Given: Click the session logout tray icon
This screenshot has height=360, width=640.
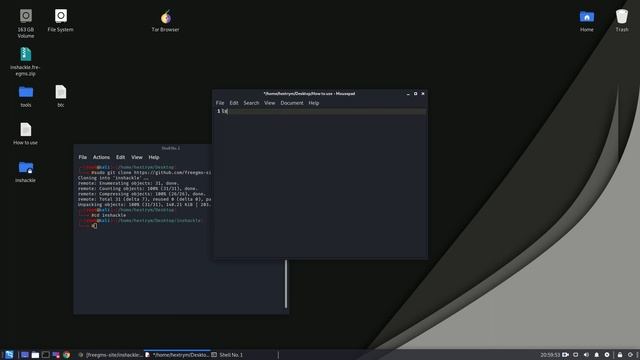Looking at the screenshot, I should pyautogui.click(x=630, y=355).
